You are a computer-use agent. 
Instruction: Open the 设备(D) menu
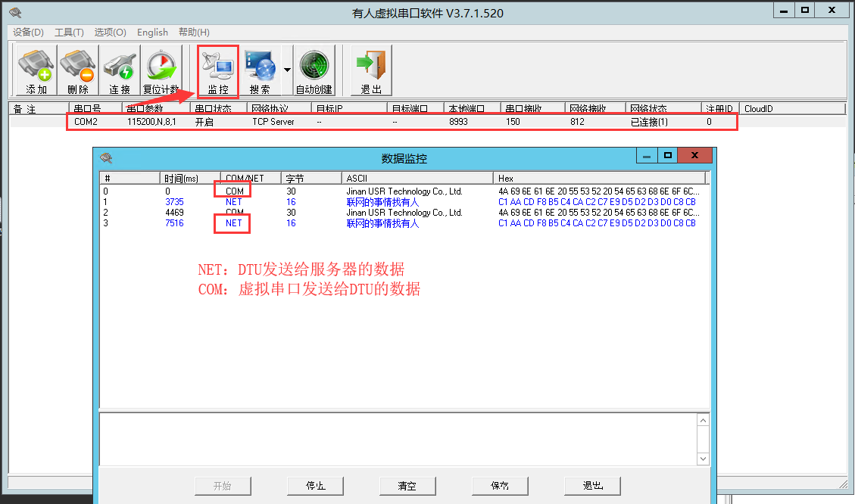[x=29, y=33]
